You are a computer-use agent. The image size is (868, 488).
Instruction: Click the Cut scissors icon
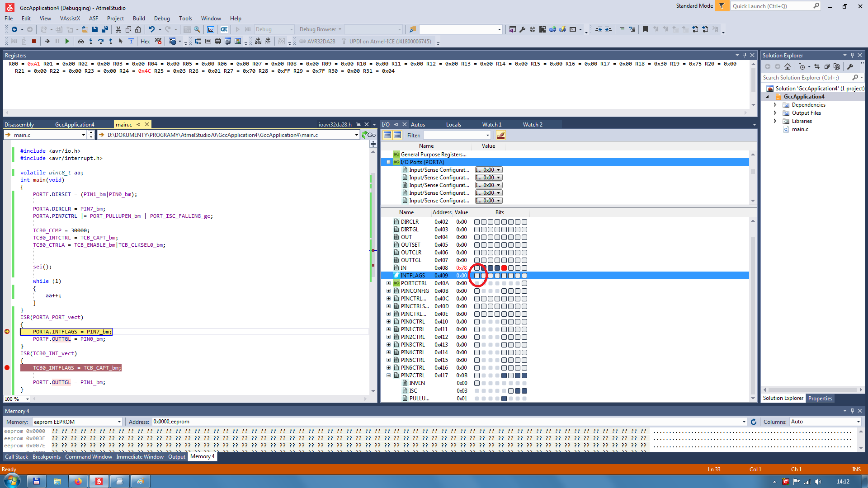pos(118,29)
